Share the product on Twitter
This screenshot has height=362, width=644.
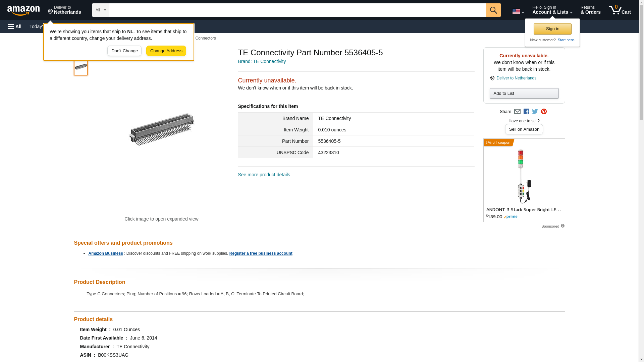535,112
